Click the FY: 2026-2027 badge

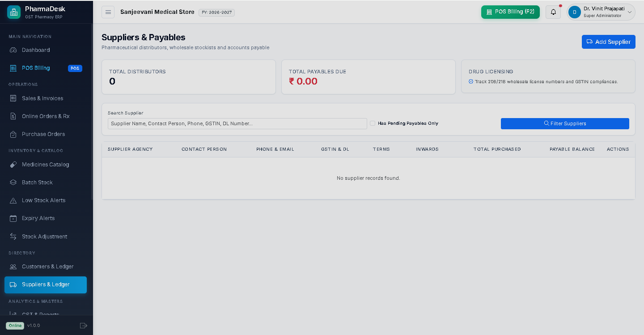[216, 13]
